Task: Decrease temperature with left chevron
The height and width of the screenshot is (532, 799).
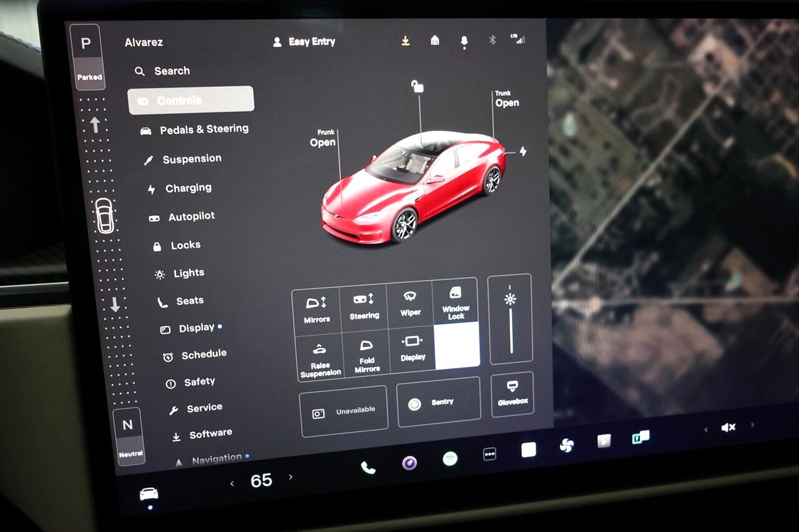Action: 232,483
